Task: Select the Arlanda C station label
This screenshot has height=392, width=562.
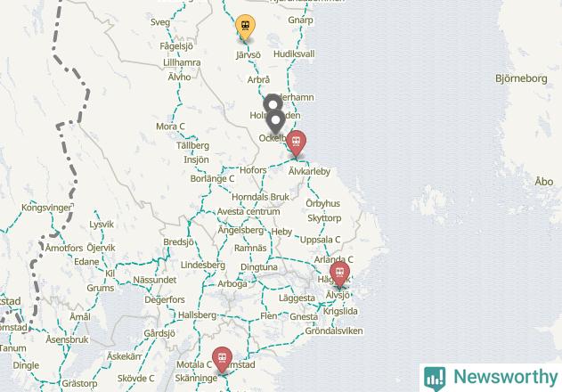Action: (333, 259)
